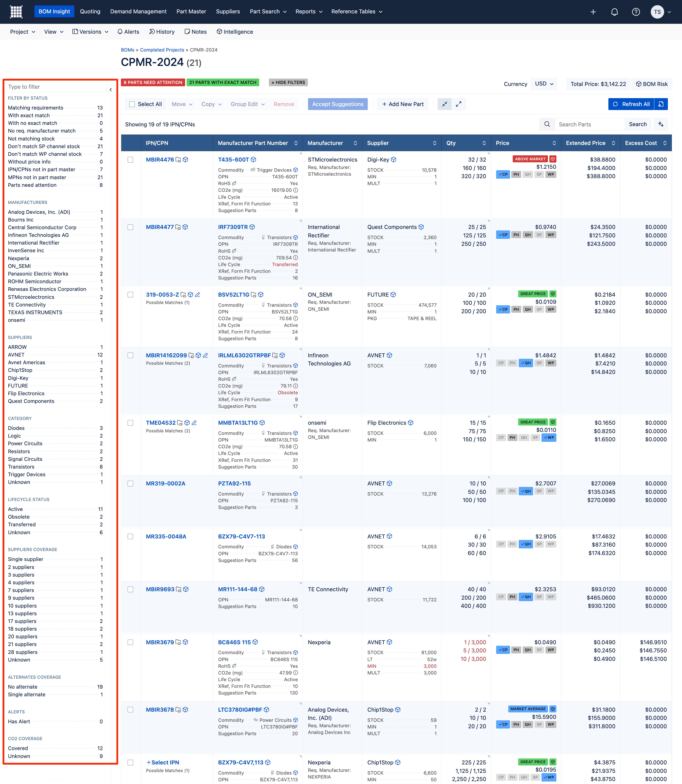Filter by Transistors category
The width and height of the screenshot is (682, 784).
(x=55, y=467)
